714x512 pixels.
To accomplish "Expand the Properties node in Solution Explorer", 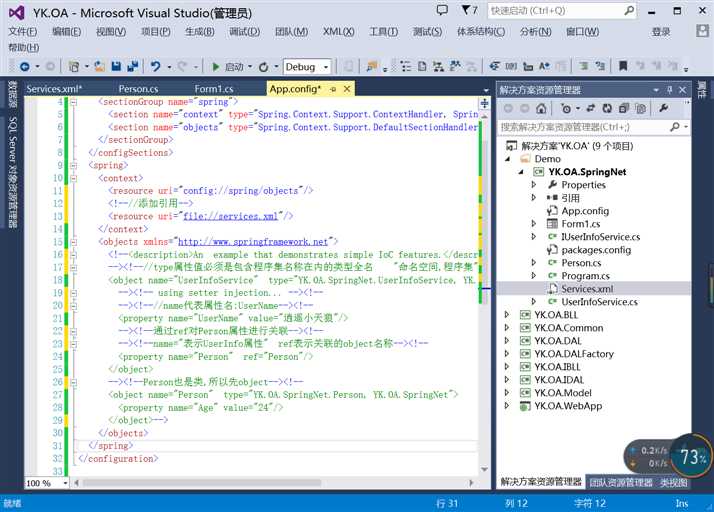I will tap(534, 184).
